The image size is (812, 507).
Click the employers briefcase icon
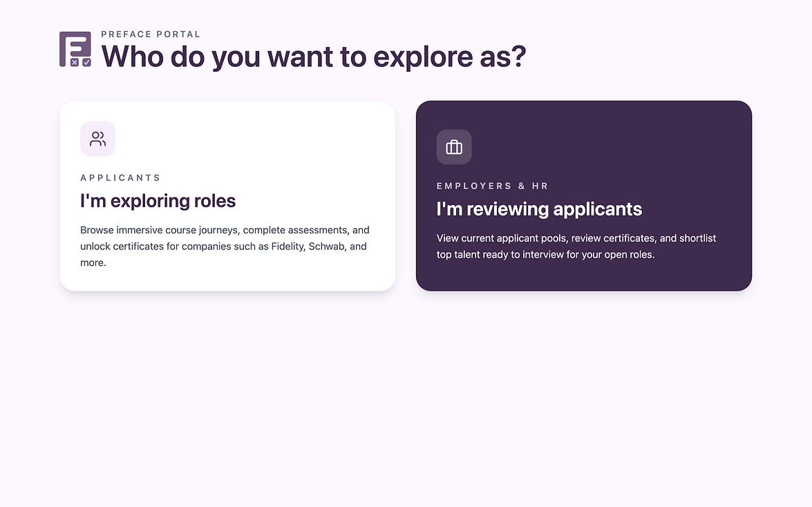(x=453, y=147)
